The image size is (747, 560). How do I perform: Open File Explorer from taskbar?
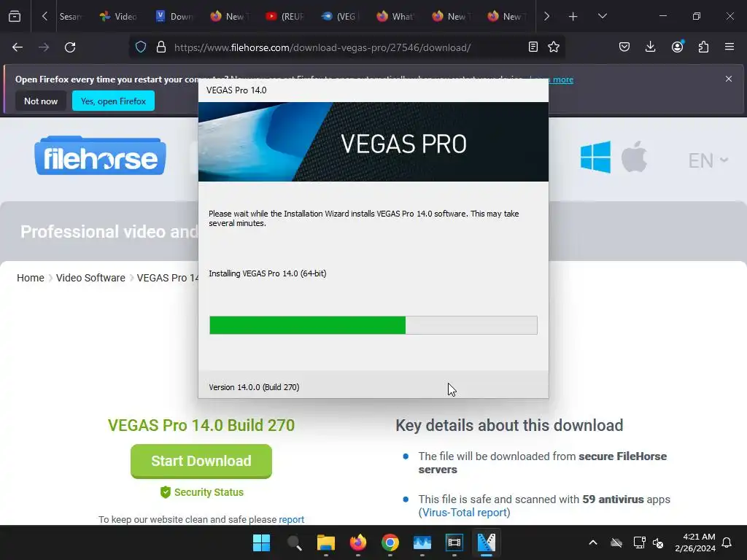[326, 542]
